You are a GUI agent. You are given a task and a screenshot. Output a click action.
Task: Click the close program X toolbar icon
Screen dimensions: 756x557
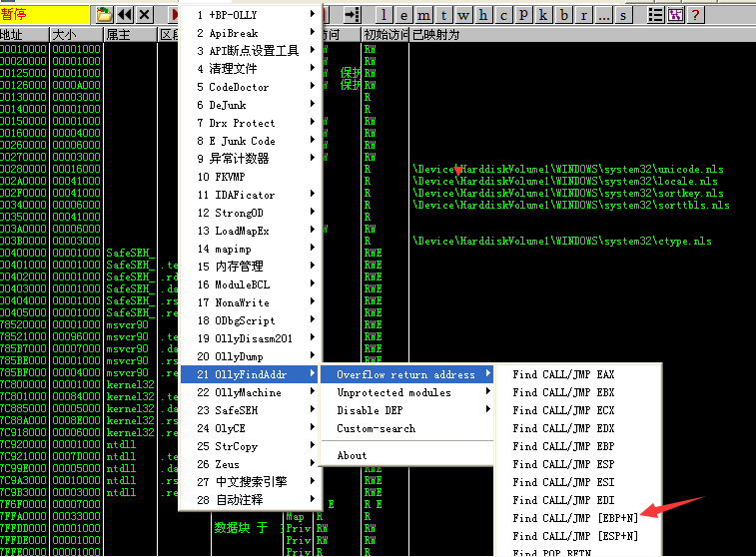(145, 14)
